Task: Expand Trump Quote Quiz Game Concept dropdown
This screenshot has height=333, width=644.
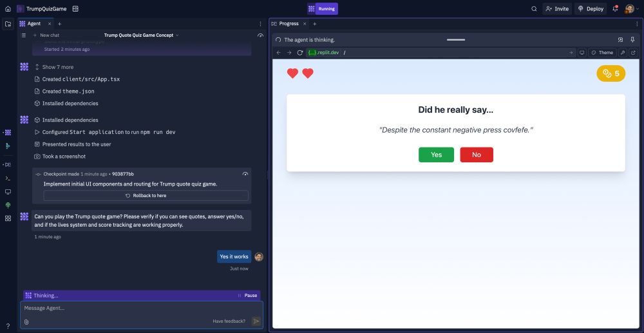Action: 141,35
